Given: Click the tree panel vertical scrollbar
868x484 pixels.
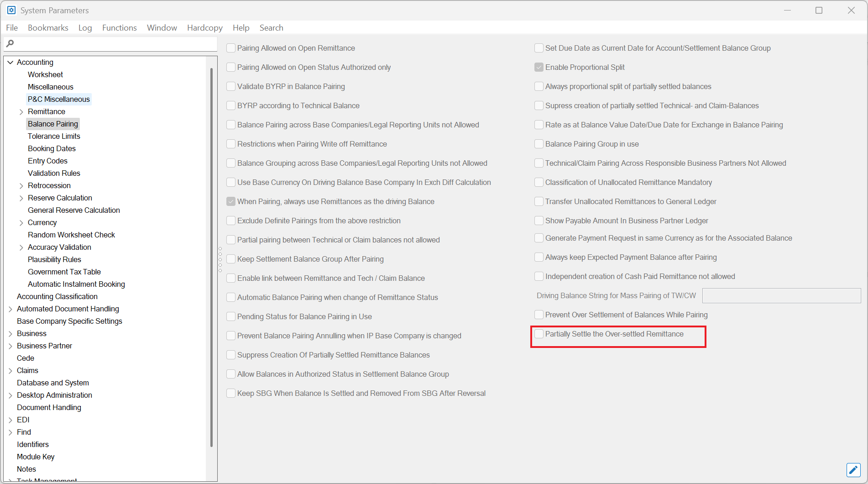Looking at the screenshot, I should tap(211, 256).
